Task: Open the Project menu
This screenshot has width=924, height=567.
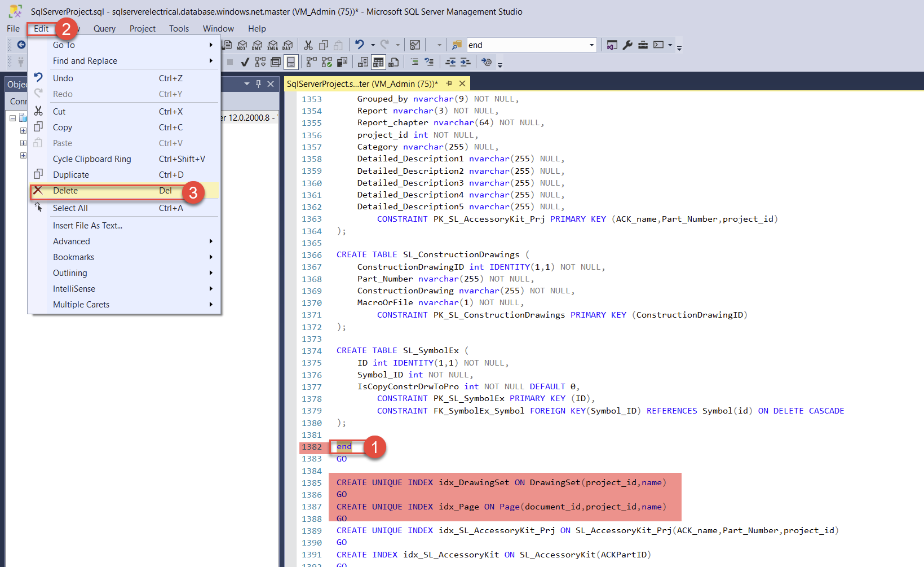Action: click(142, 29)
